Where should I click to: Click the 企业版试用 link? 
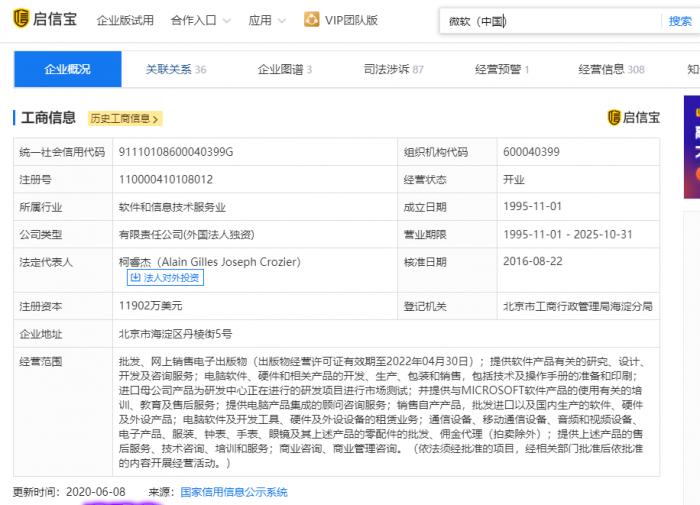[125, 20]
